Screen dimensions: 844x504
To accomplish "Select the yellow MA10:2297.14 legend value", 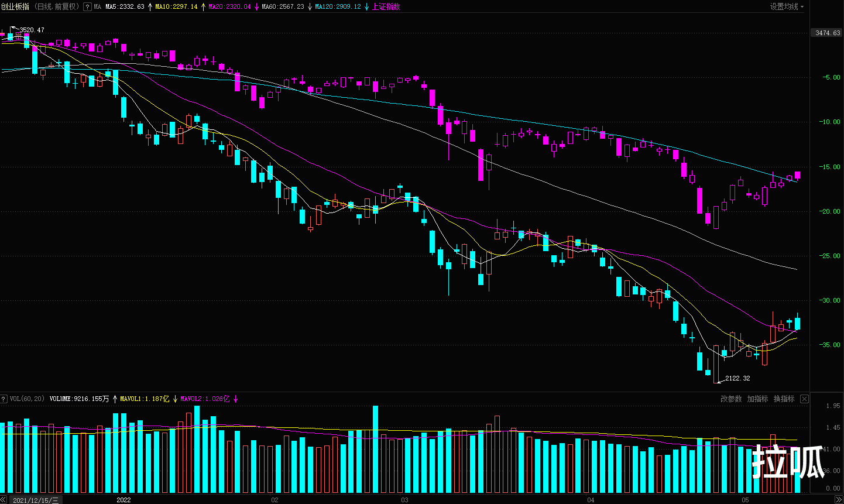I will pyautogui.click(x=176, y=6).
